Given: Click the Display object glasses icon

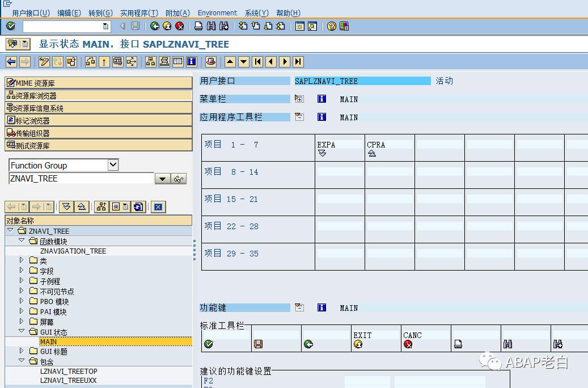Looking at the screenshot, I should (179, 179).
